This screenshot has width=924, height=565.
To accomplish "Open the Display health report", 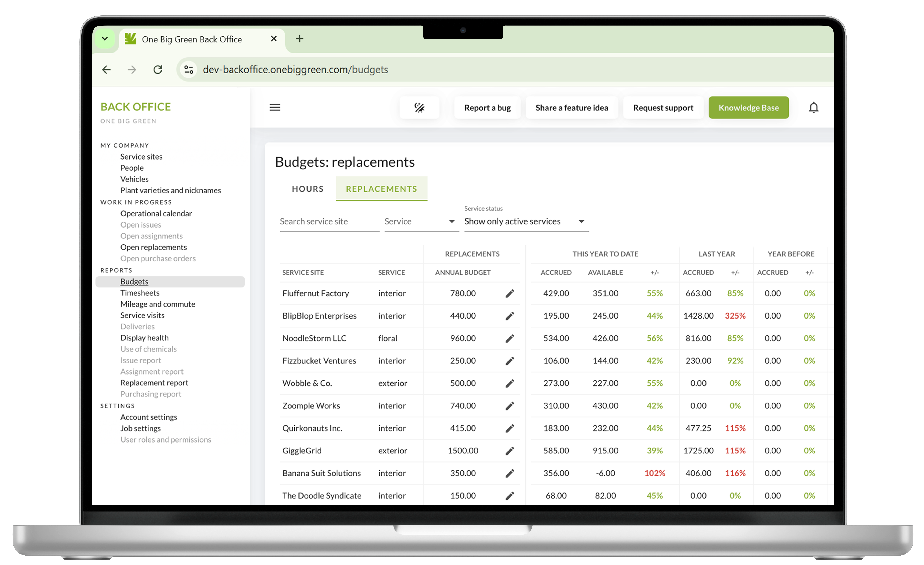I will pyautogui.click(x=144, y=338).
